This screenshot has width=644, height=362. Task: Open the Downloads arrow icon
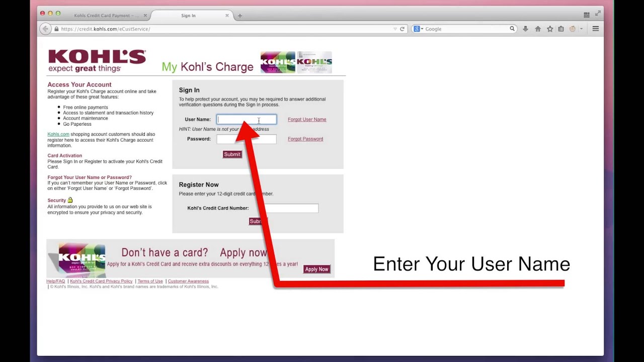pos(525,29)
